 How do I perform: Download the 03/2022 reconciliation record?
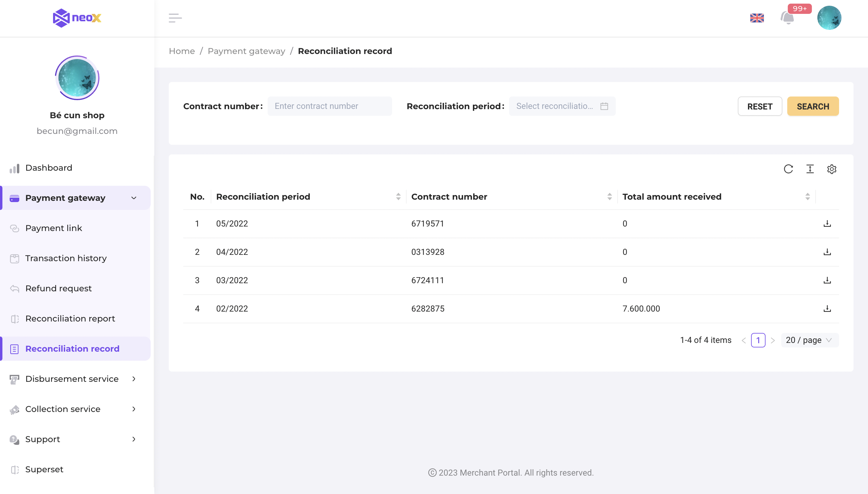(827, 280)
